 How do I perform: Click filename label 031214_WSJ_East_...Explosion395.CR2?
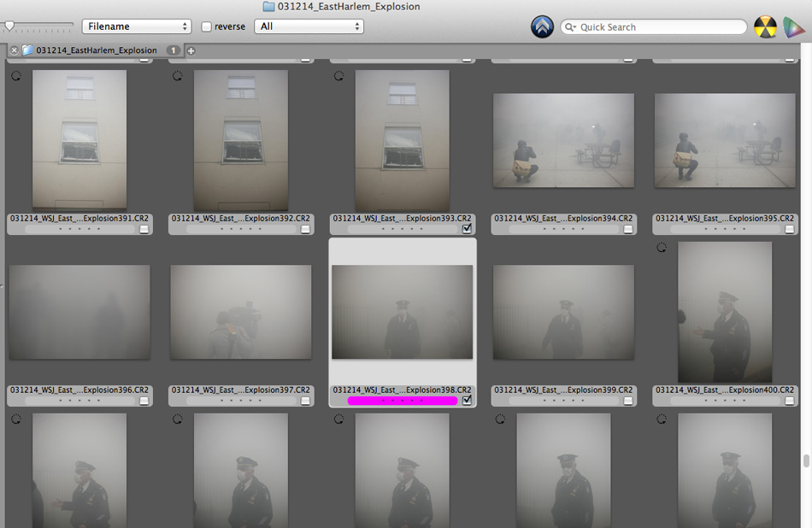click(725, 219)
